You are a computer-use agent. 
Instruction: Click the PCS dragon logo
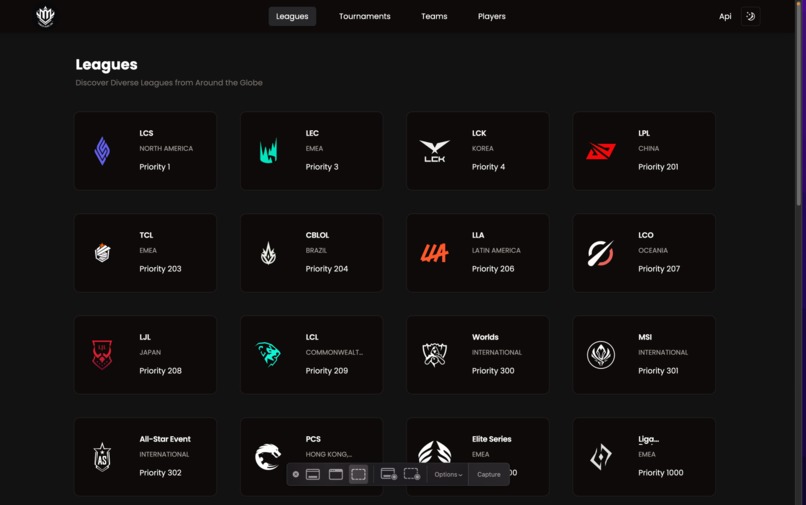268,457
